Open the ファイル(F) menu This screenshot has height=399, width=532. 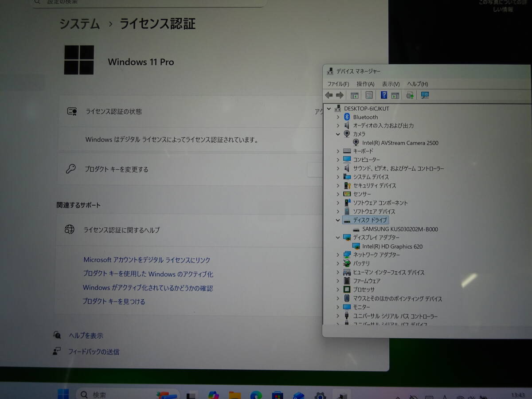[338, 84]
